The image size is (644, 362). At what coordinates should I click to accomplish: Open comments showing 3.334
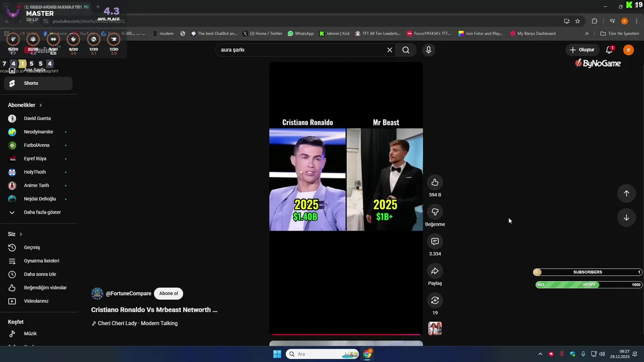(x=435, y=242)
